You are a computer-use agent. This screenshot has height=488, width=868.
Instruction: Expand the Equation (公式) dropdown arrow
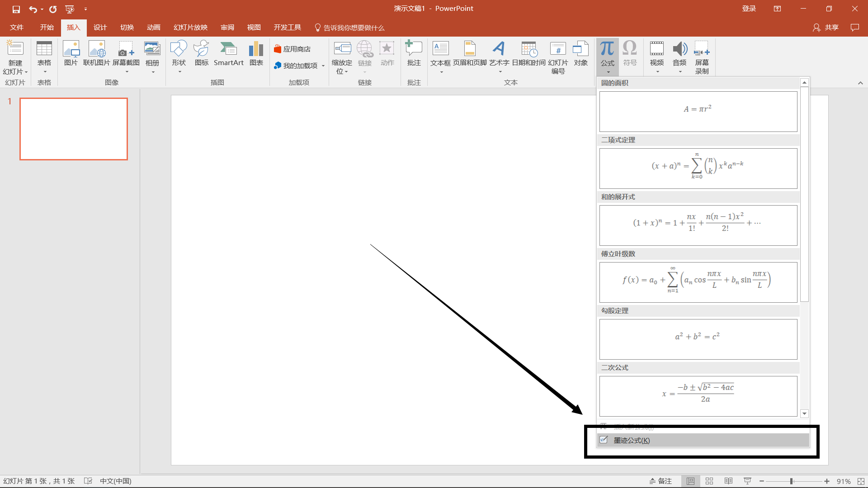tap(608, 72)
